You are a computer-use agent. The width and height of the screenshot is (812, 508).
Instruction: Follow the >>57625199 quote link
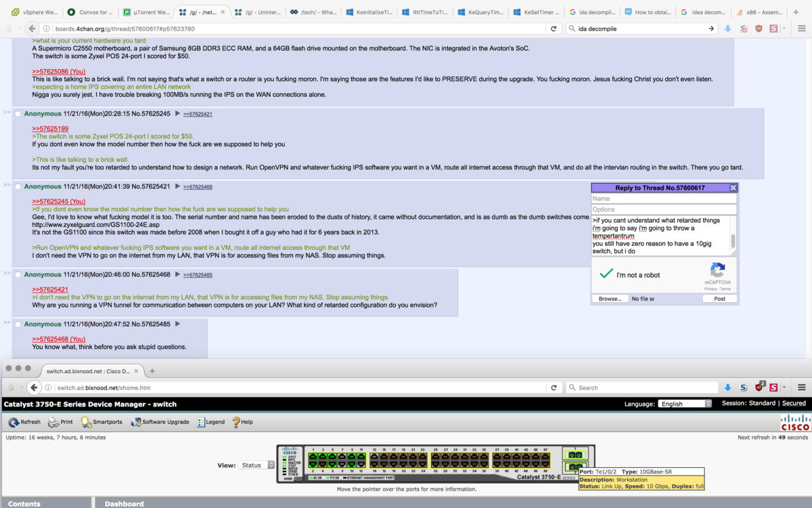coord(50,129)
